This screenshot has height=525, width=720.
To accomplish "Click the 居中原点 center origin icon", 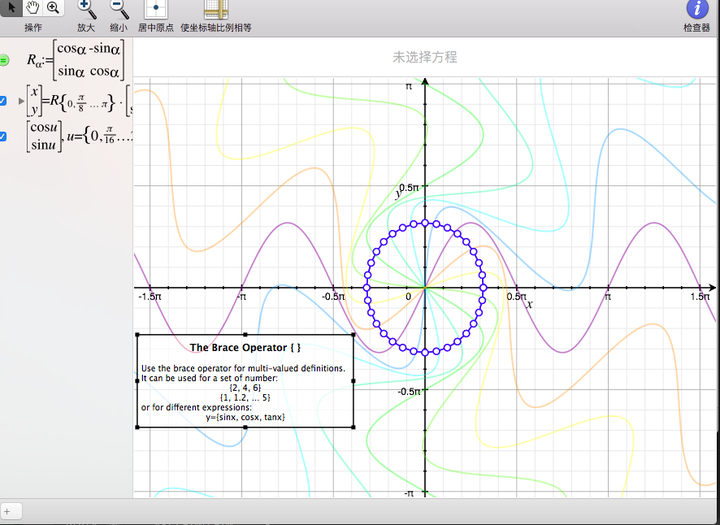I will (x=156, y=9).
